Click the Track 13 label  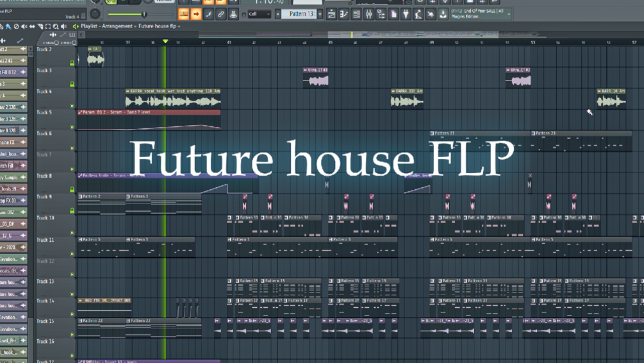click(x=45, y=282)
